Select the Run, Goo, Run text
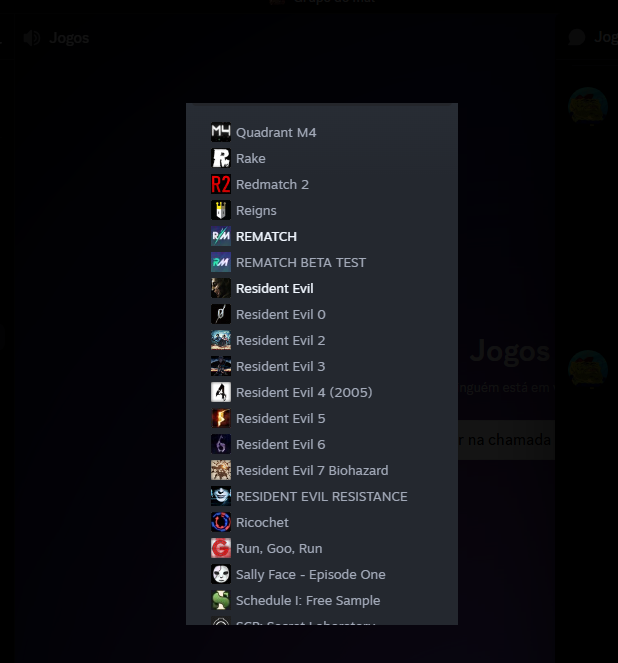 [279, 548]
